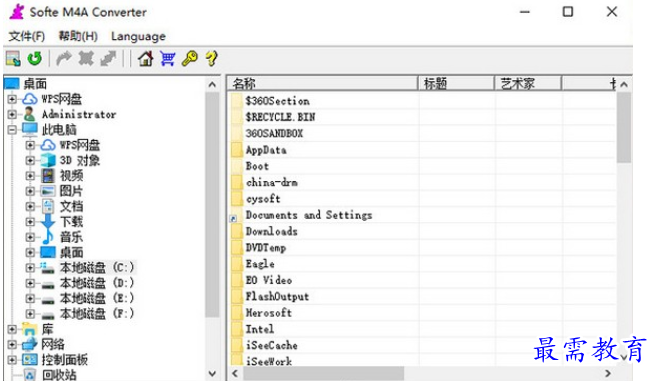Click the 3D 对象 cube icon

point(48,160)
